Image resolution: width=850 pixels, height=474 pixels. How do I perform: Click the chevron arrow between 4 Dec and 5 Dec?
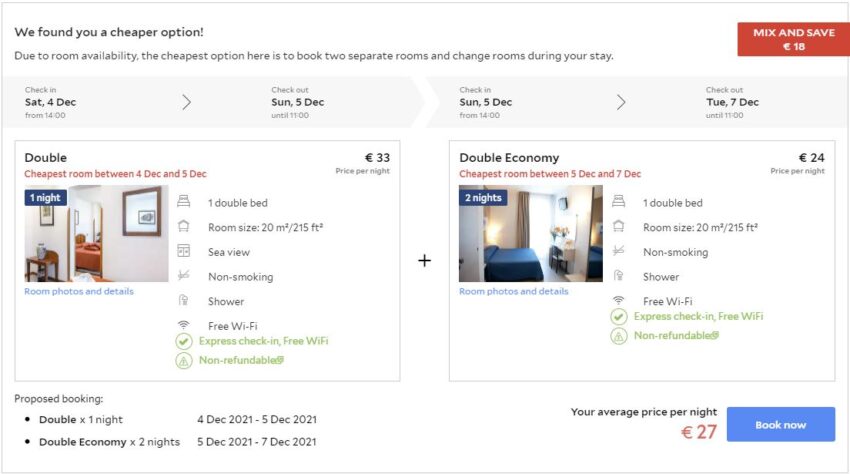pos(186,102)
